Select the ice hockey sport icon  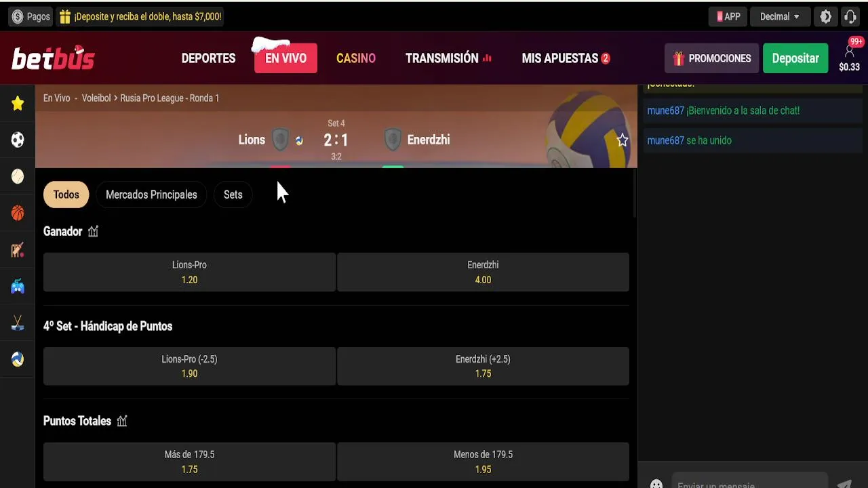point(18,323)
